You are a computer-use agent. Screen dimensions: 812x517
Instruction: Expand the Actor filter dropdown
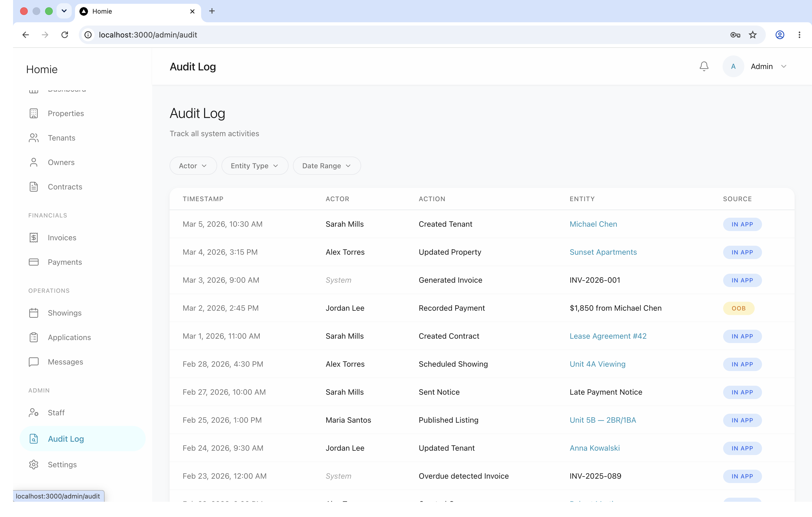point(193,166)
